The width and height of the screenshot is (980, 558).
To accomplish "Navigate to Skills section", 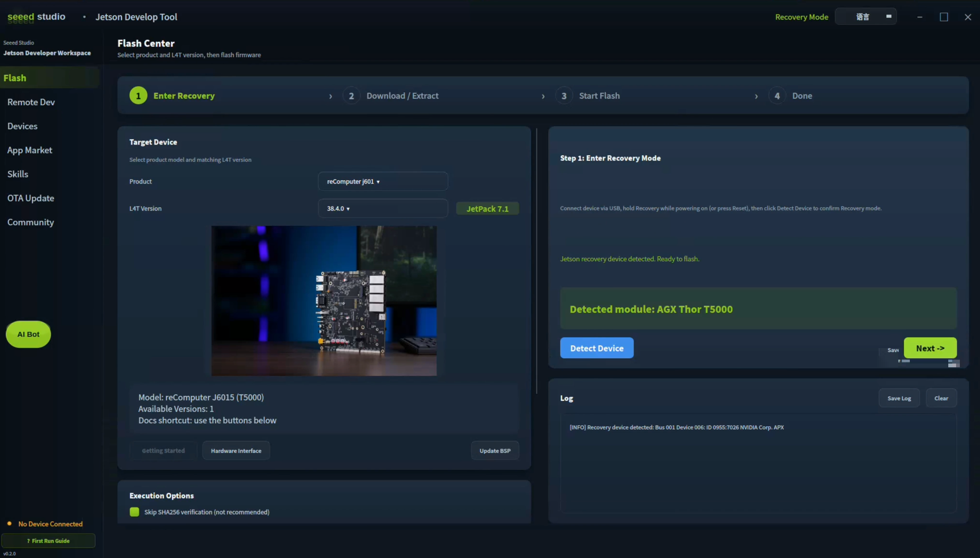I will 18,174.
